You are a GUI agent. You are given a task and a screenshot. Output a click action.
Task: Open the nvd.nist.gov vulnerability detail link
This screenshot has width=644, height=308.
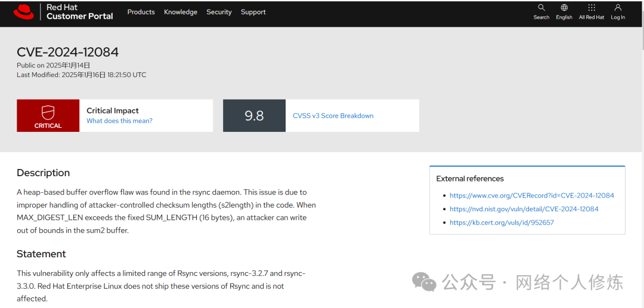point(524,209)
